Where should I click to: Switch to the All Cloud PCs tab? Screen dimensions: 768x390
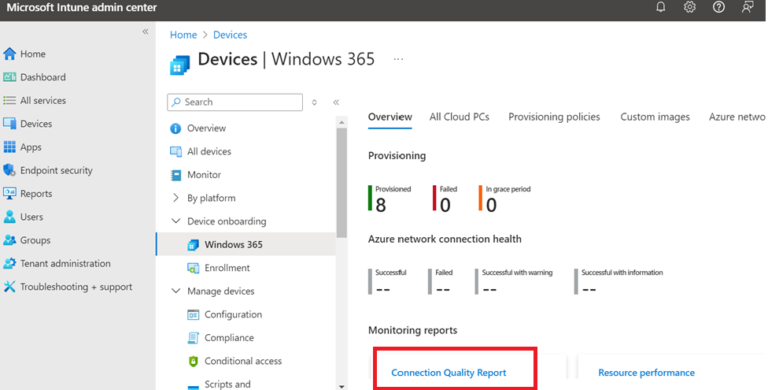pos(459,117)
